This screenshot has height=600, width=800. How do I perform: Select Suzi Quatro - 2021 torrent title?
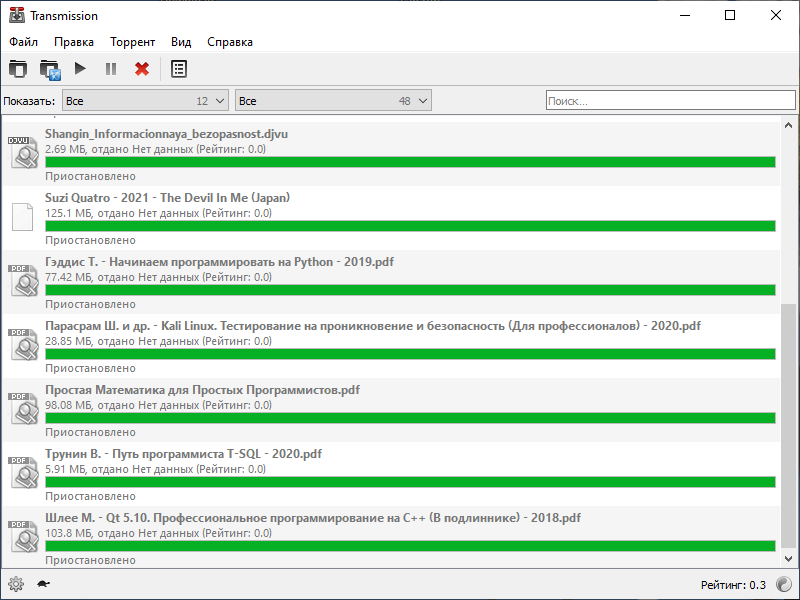click(x=167, y=197)
